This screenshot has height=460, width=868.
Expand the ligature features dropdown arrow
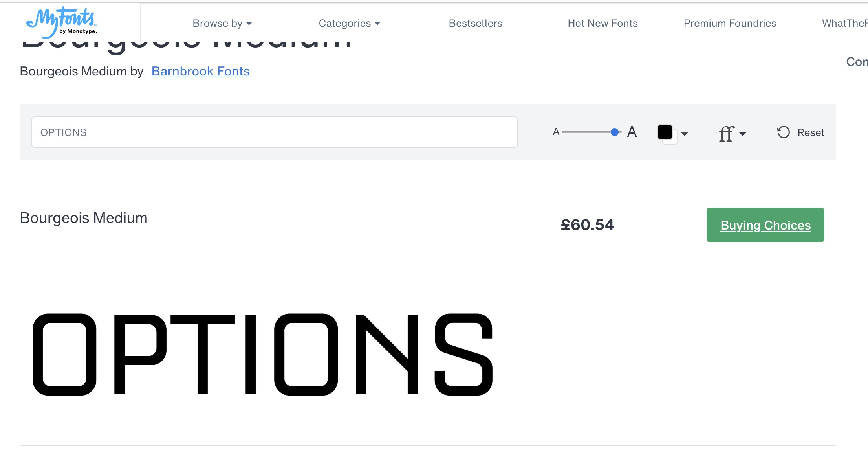click(x=742, y=134)
